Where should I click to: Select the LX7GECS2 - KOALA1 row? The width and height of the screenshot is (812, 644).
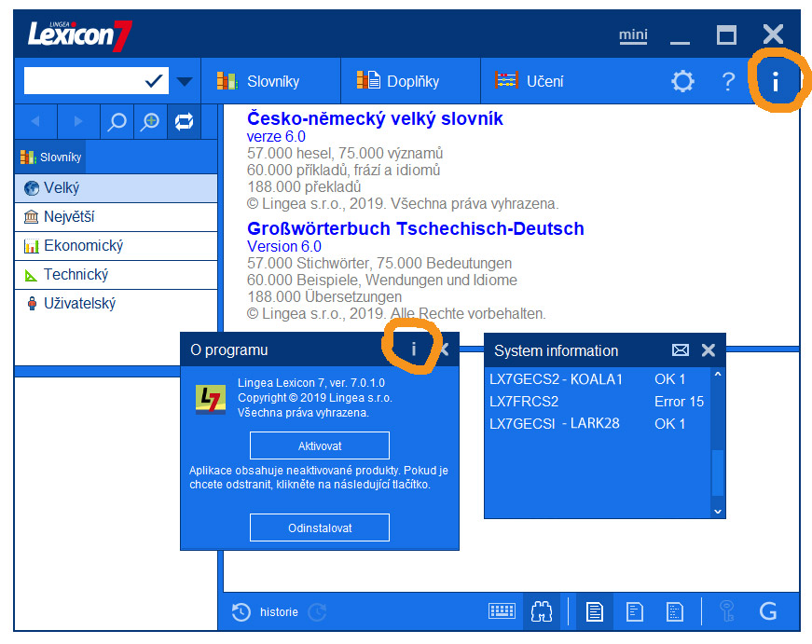click(x=598, y=379)
